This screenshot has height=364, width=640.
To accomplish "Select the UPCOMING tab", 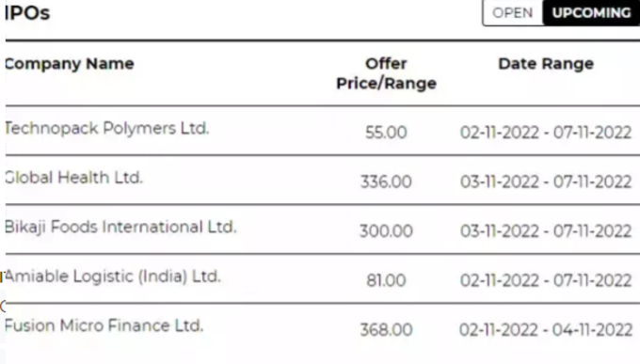I will 591,12.
